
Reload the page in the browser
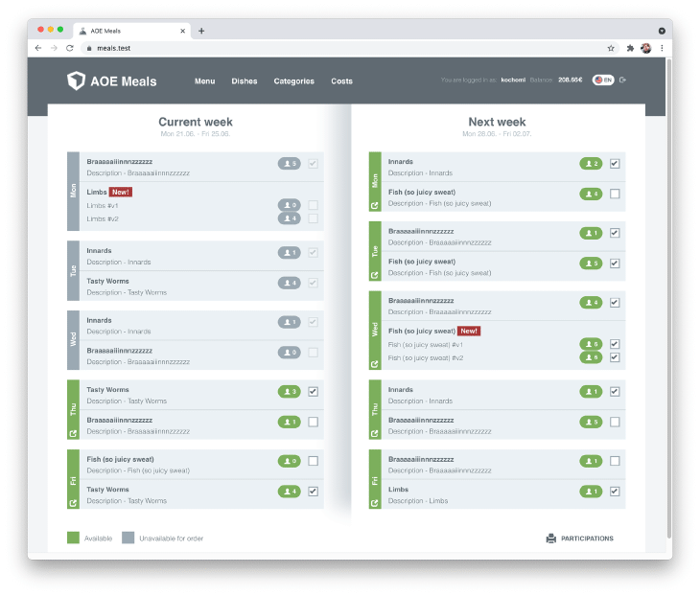coord(69,48)
